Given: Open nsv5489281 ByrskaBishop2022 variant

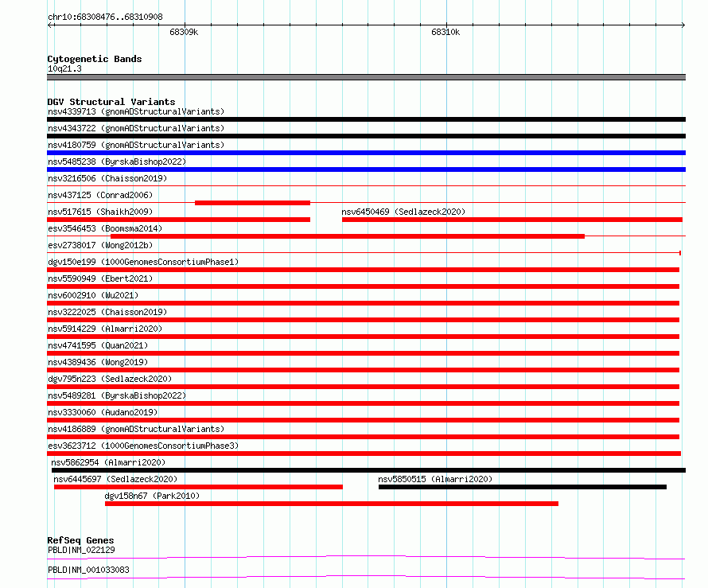Looking at the screenshot, I should 117,395.
